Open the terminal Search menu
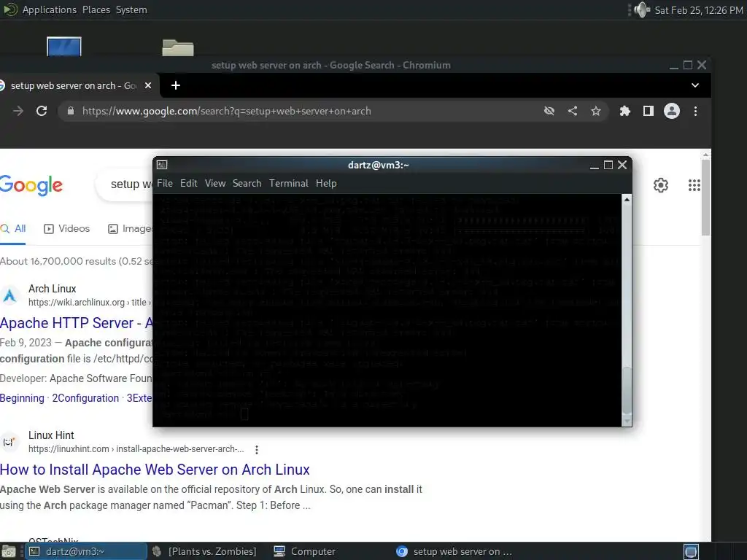Viewport: 747px width, 560px height. (247, 183)
